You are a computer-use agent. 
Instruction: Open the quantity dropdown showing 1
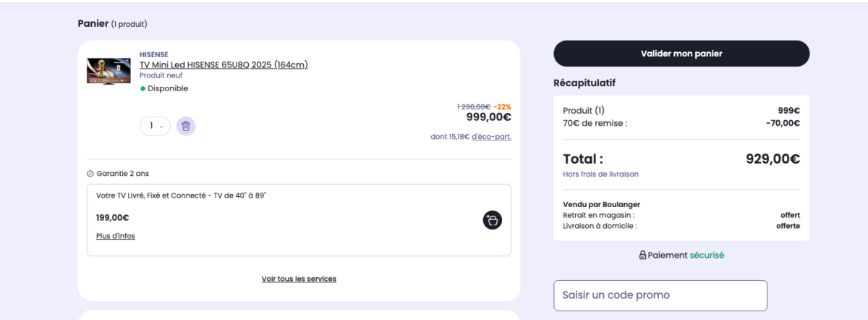(155, 126)
